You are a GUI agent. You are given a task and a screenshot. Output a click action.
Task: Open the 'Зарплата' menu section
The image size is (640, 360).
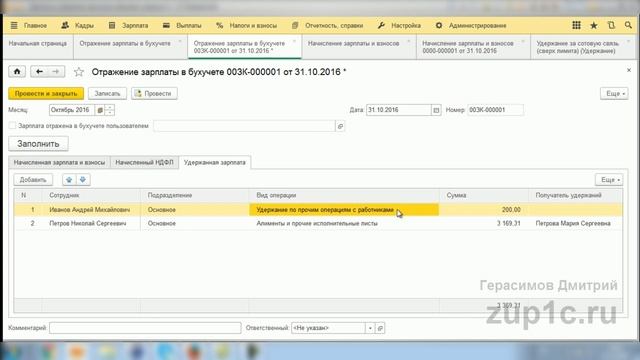129,25
